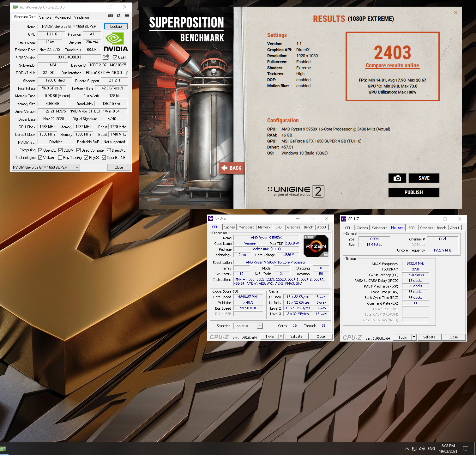Screen dimensions: 476x455
Task: Click the DRAM Frequency value field
Action: click(x=415, y=264)
